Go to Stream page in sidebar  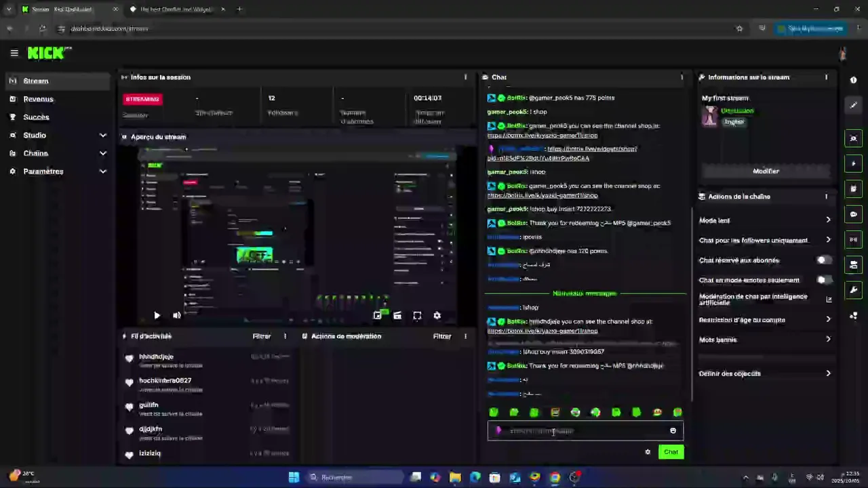(x=58, y=81)
